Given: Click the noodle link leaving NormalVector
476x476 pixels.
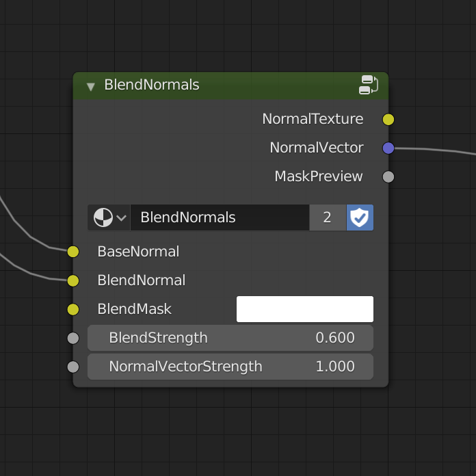Looking at the screenshot, I should point(438,149).
